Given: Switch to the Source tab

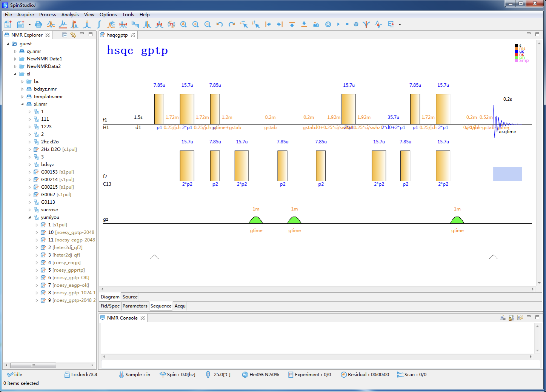Looking at the screenshot, I should [130, 297].
